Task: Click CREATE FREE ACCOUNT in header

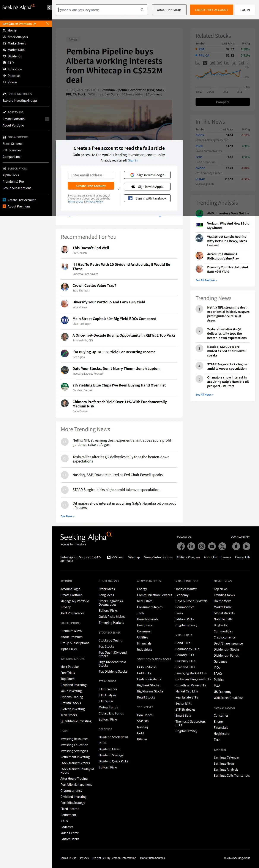Action: click(x=212, y=10)
